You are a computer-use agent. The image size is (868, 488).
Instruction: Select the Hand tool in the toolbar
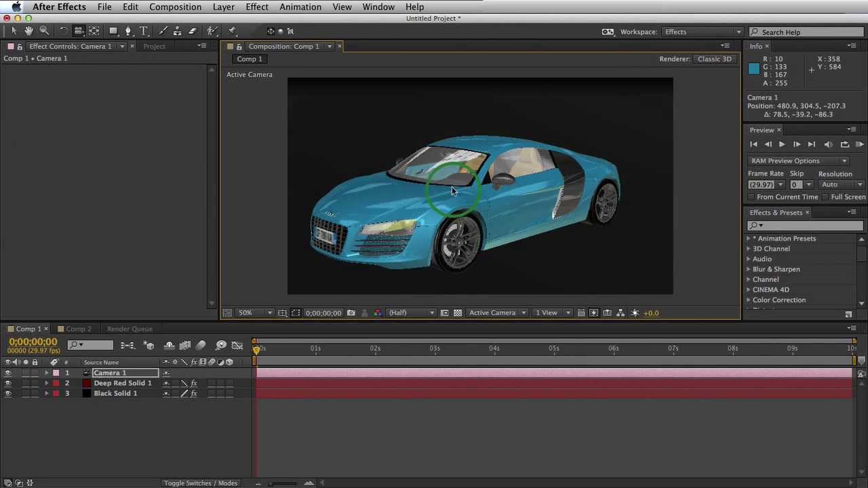[28, 31]
